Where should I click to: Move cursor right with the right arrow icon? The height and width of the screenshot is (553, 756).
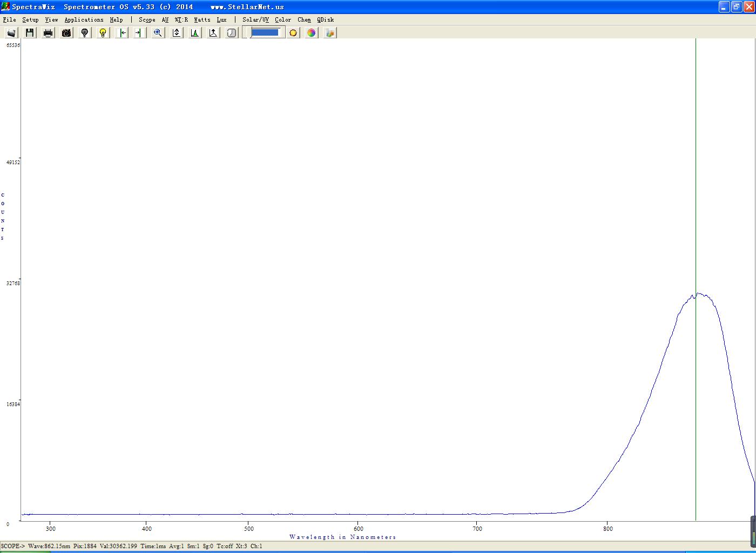pos(139,33)
